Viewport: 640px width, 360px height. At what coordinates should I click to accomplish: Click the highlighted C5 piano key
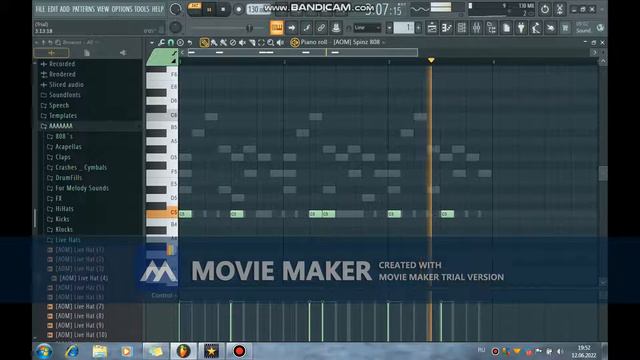click(162, 213)
